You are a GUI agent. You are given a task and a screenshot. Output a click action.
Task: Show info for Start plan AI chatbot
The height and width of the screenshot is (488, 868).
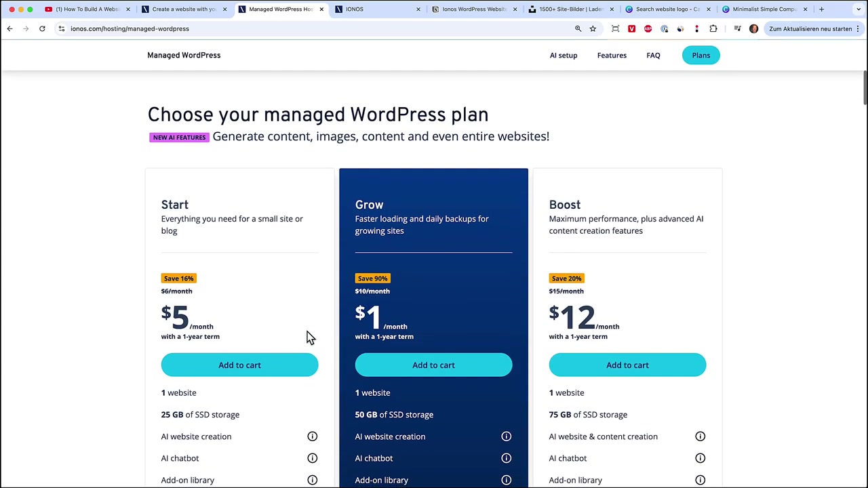pyautogui.click(x=312, y=458)
